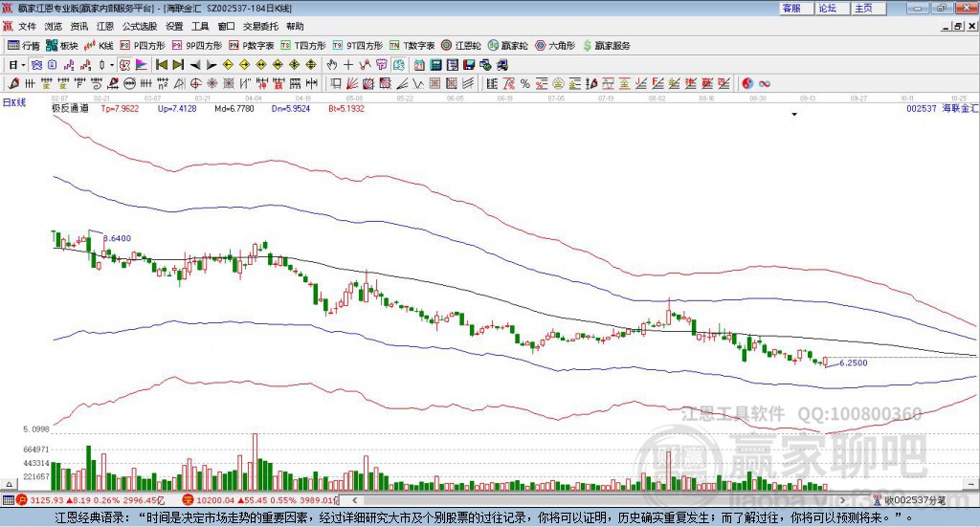This screenshot has width=980, height=527.
Task: Click the 论坛 forum button
Action: (x=832, y=8)
